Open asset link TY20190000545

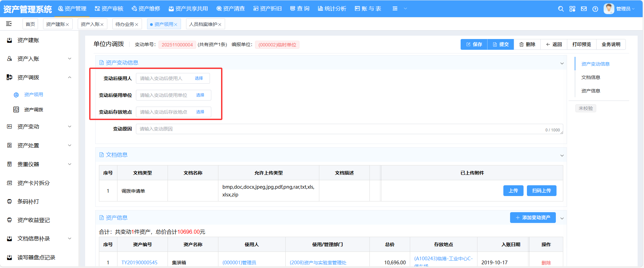(x=139, y=263)
